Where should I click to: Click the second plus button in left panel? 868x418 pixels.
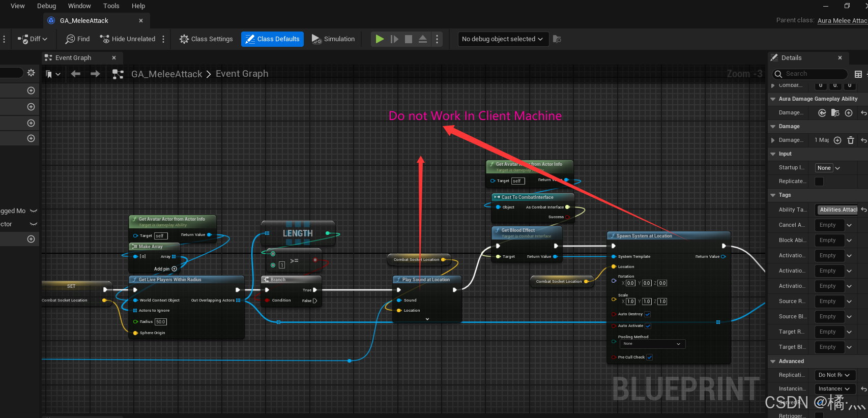[x=31, y=107]
